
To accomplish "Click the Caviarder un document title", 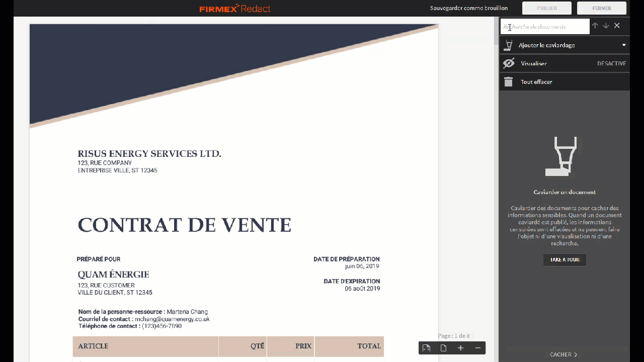I will (565, 192).
